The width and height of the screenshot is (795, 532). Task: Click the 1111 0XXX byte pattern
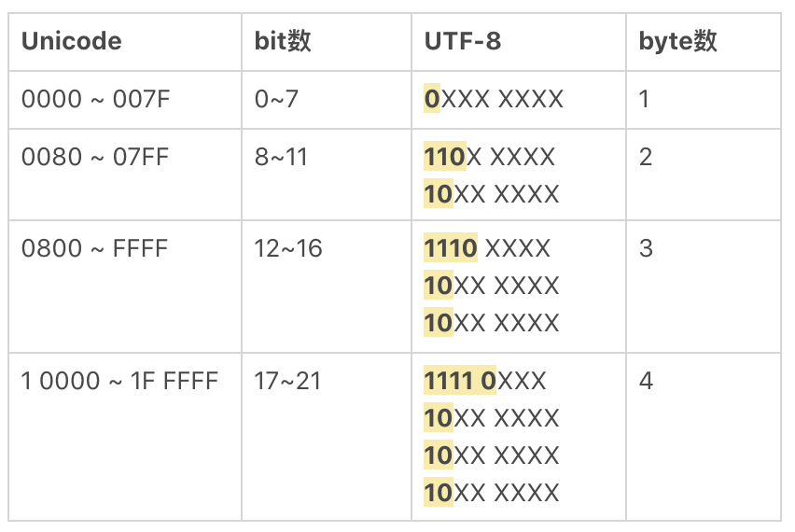tap(485, 380)
